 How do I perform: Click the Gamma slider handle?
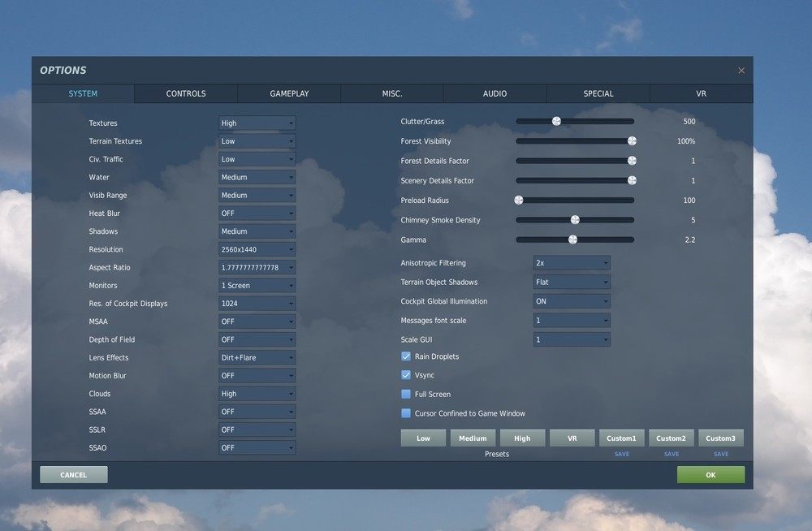click(572, 240)
